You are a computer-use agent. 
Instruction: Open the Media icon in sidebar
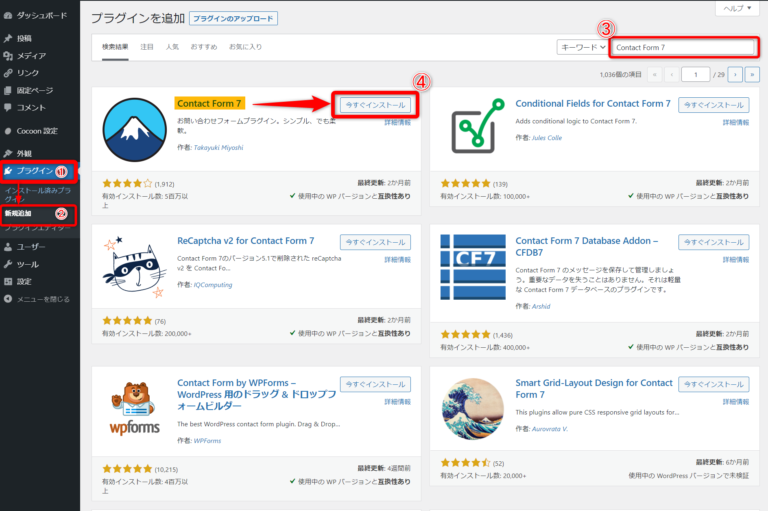point(8,56)
